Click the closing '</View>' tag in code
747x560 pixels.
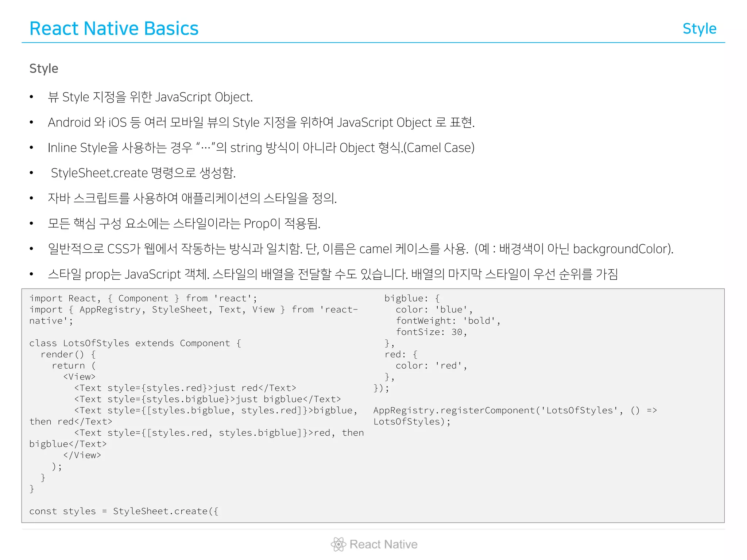pyautogui.click(x=82, y=455)
